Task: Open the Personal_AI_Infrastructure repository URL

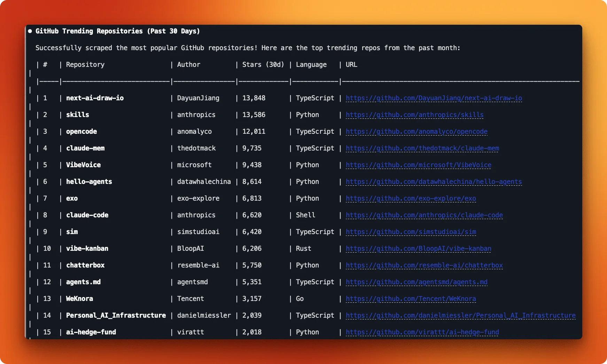Action: [x=460, y=315]
